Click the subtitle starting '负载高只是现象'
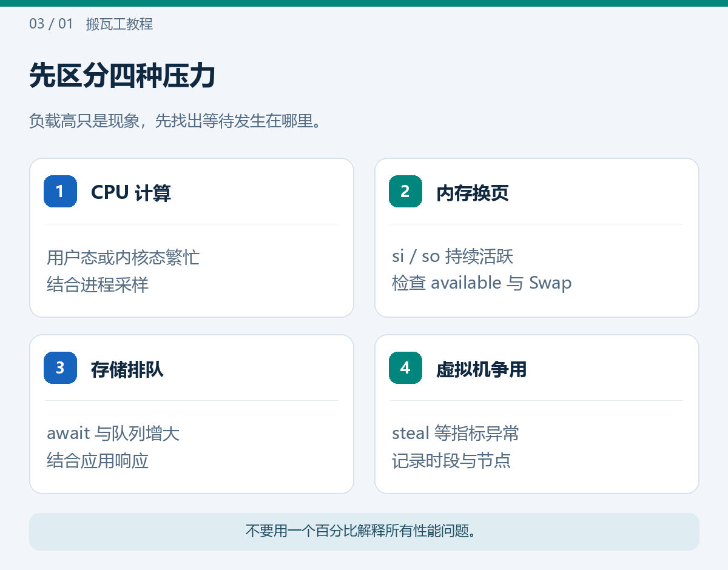The height and width of the screenshot is (570, 728). tap(175, 121)
